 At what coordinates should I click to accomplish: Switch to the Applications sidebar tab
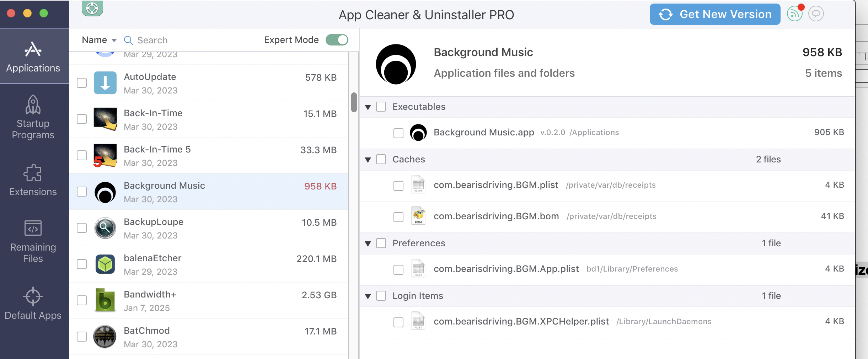point(33,57)
